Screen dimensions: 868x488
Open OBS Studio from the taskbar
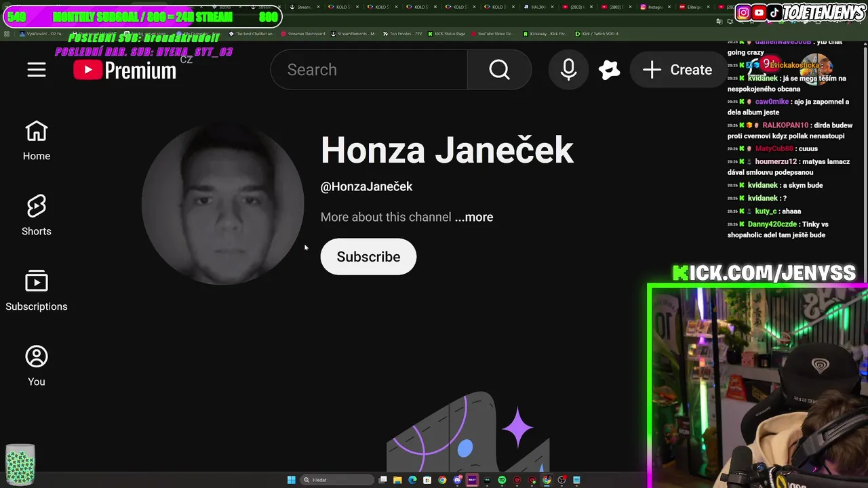[x=561, y=480]
